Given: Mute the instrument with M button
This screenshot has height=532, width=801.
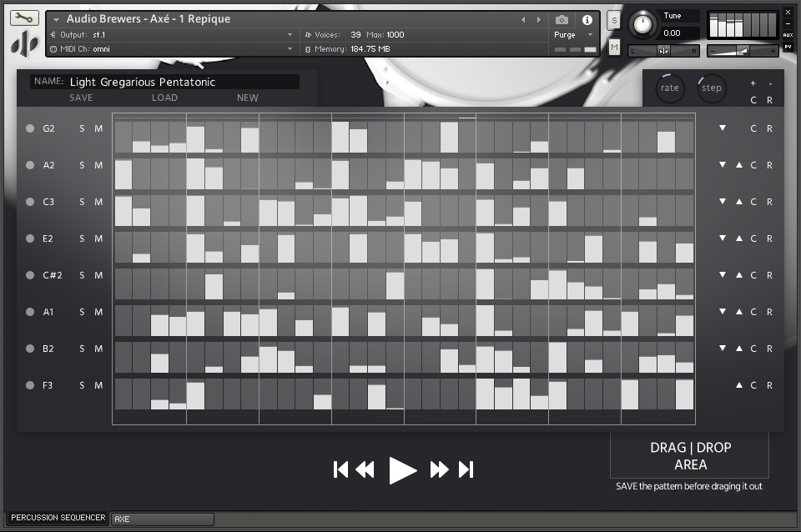Looking at the screenshot, I should 614,48.
